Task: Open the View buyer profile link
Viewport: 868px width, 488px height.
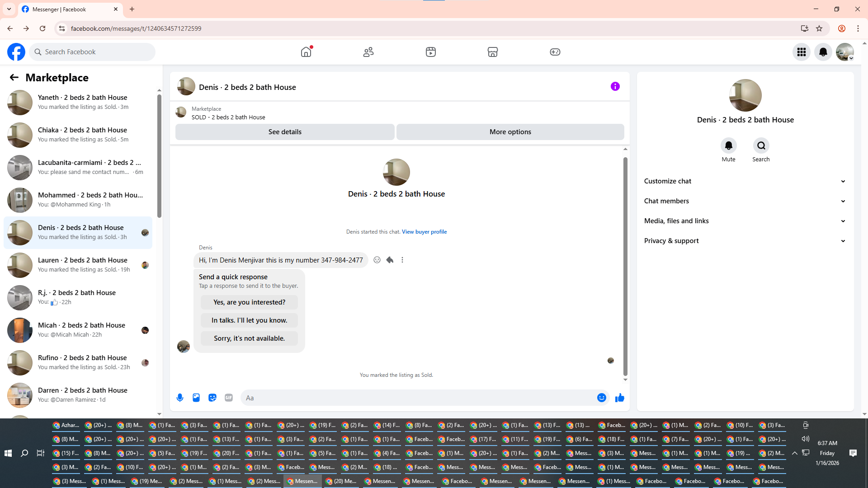Action: 424,232
